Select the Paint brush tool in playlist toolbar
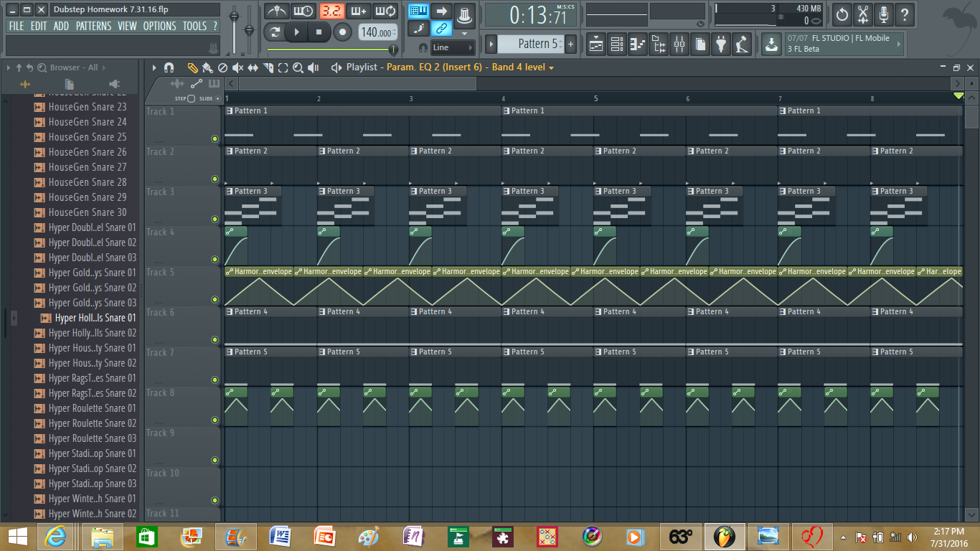980x551 pixels. click(x=207, y=67)
